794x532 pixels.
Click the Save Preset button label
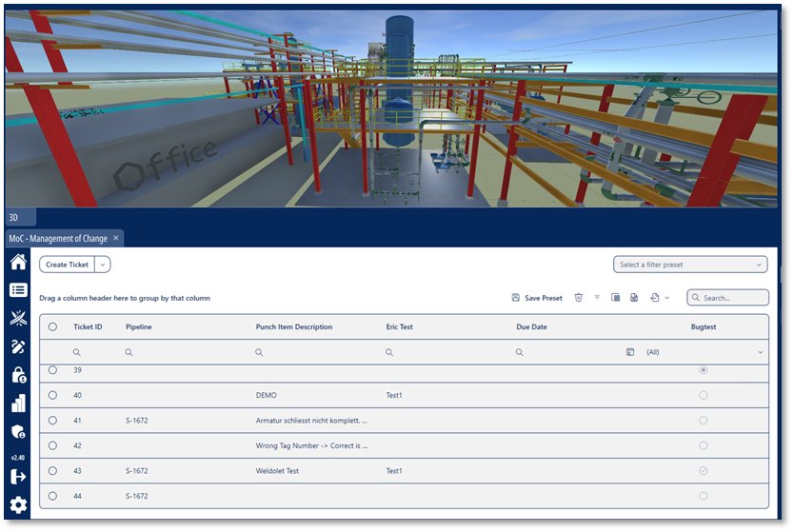[544, 298]
